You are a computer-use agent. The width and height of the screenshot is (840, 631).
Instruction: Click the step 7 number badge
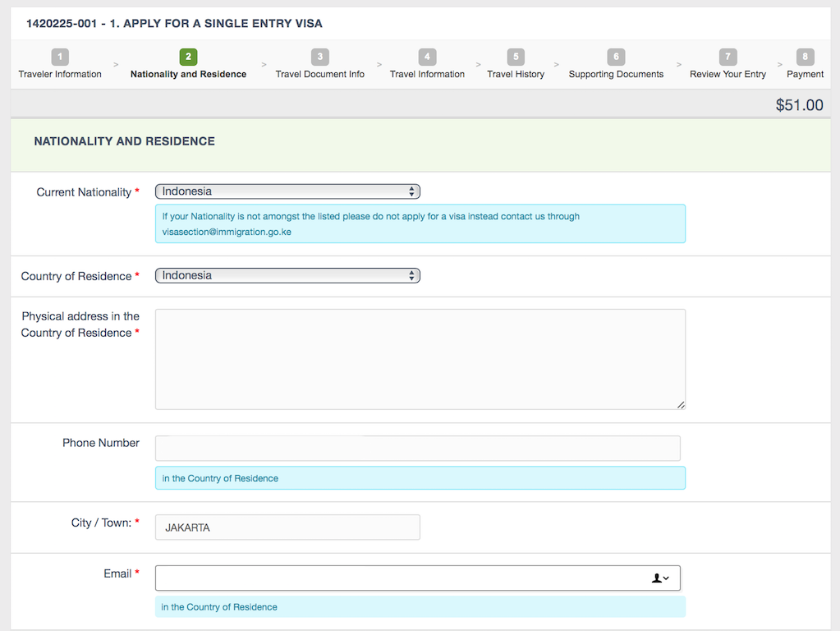pyautogui.click(x=728, y=57)
